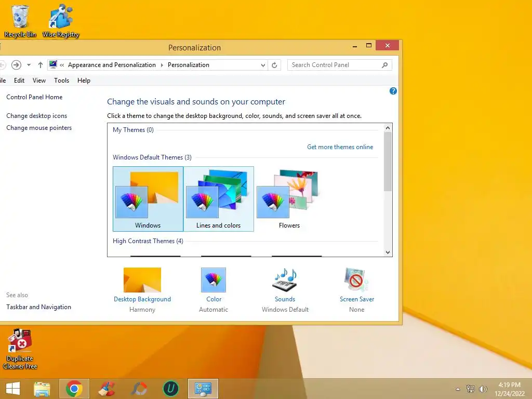Select the Lines and colors theme
Screen dimensions: 532x399
pyautogui.click(x=219, y=199)
